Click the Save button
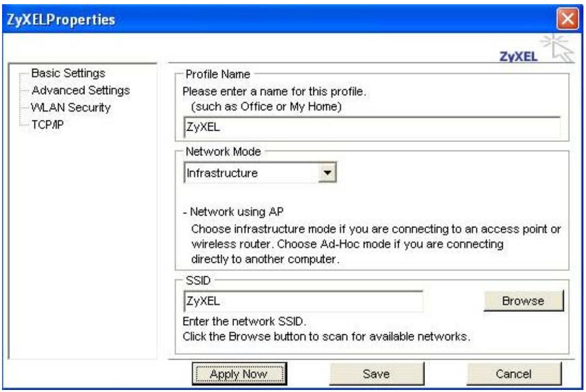586x392 pixels. point(376,373)
